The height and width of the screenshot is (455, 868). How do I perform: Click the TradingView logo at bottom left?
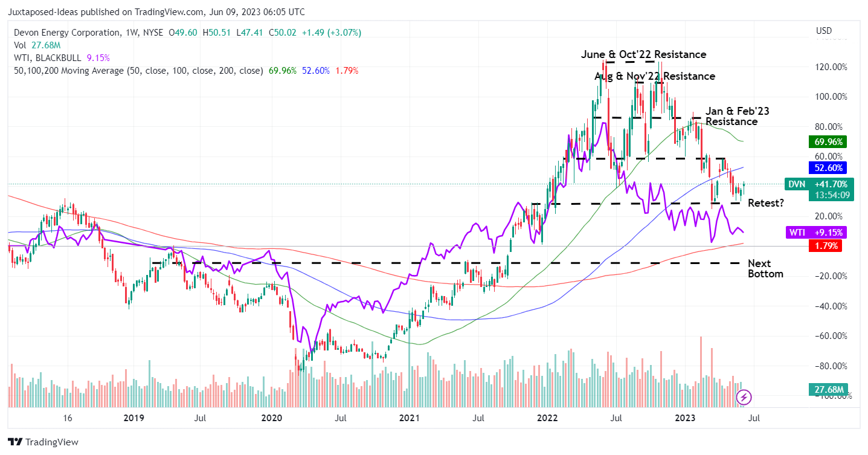pos(44,442)
